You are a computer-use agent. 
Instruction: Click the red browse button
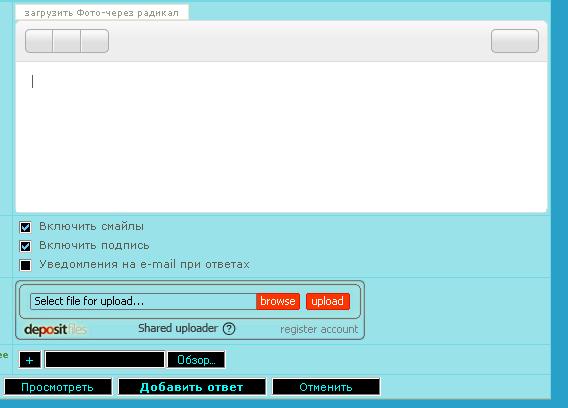coord(278,301)
